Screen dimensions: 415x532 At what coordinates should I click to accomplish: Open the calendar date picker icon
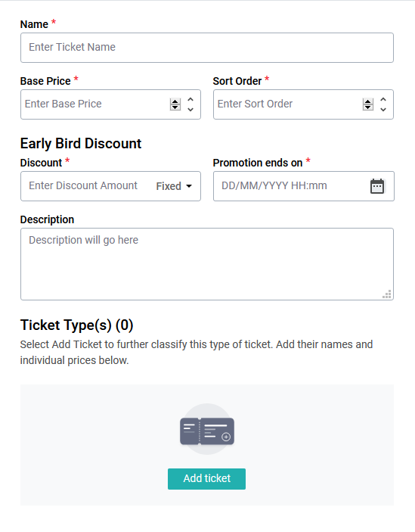click(377, 186)
